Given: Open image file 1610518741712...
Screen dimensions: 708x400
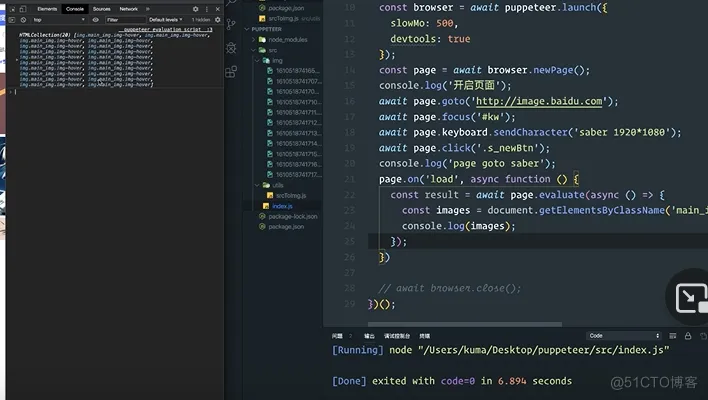Looking at the screenshot, I should click(298, 123).
